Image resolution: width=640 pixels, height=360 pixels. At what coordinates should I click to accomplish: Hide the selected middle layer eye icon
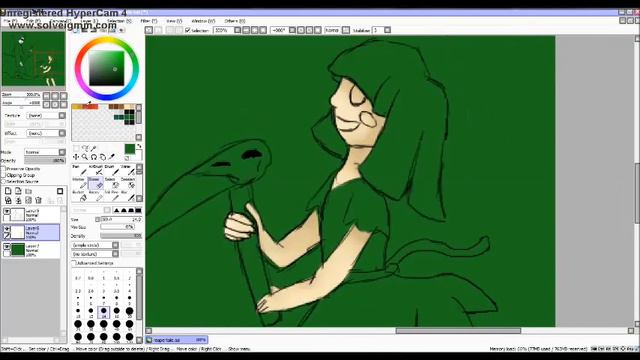[x=7, y=229]
